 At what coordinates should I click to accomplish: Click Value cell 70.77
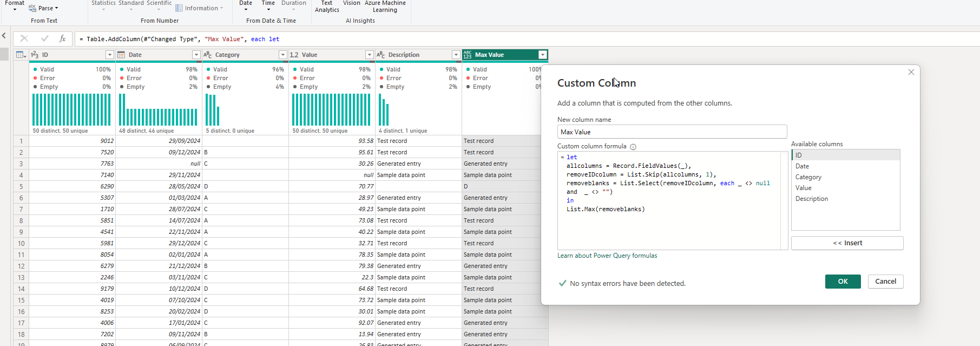point(332,186)
